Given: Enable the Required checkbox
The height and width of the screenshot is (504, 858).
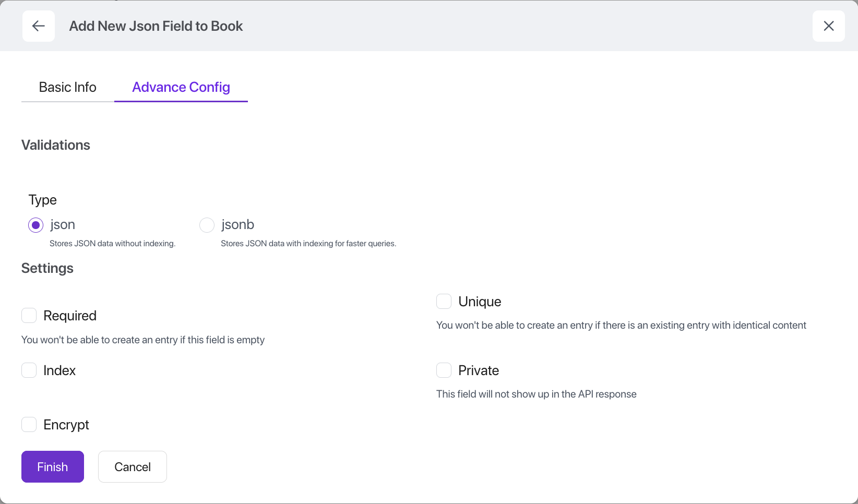Looking at the screenshot, I should pos(29,316).
